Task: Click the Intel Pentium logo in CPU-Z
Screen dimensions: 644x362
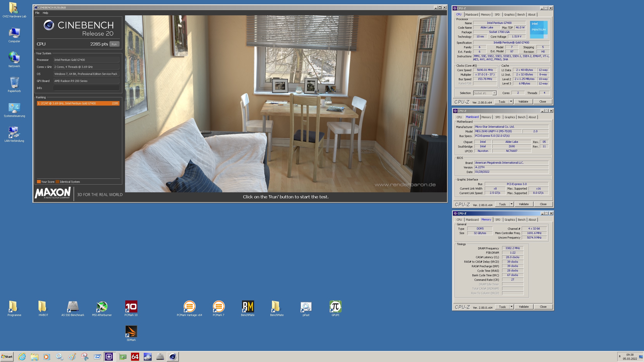Action: 539,30
